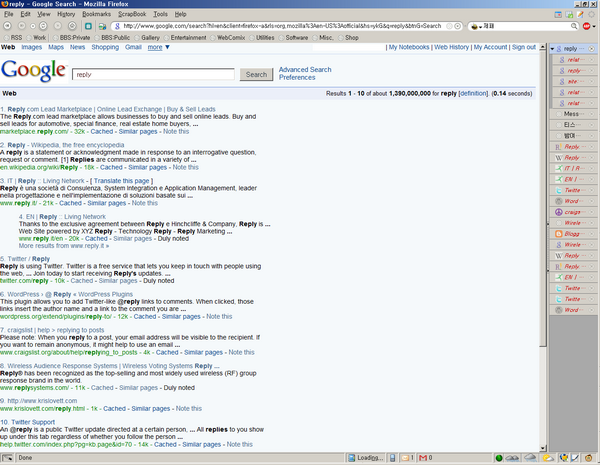Open Reply Wikipedia result link
The height and width of the screenshot is (465, 600).
pos(66,145)
